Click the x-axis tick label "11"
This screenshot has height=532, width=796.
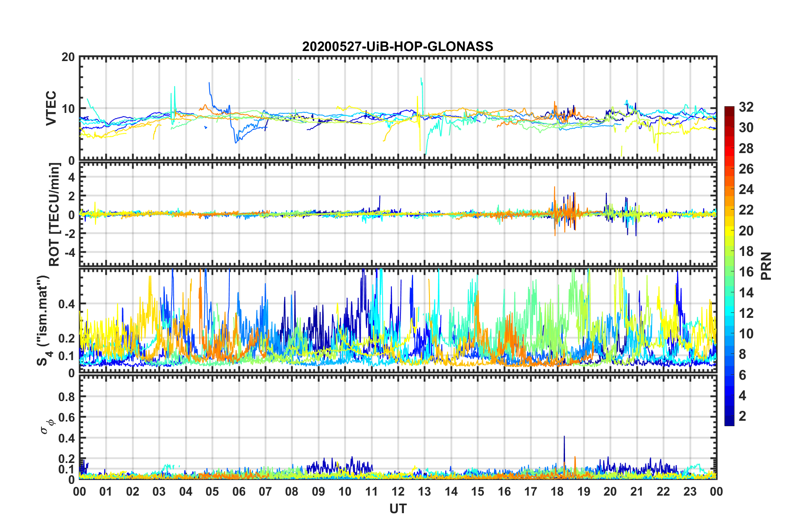coord(372,491)
